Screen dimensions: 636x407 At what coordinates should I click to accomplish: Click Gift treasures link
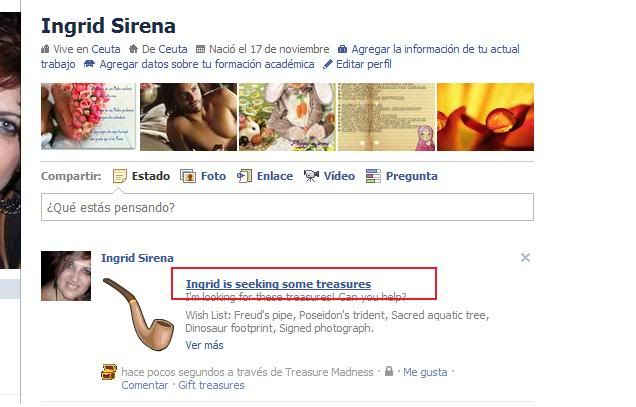click(211, 385)
